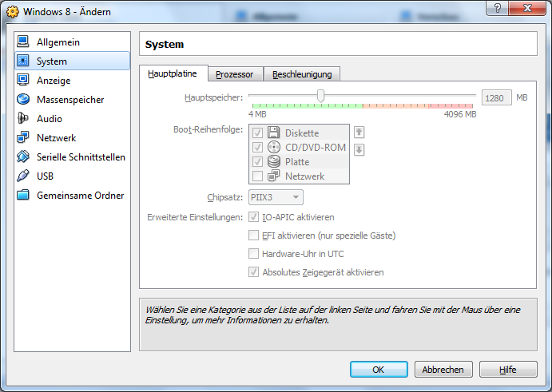Click the question mark help title button
552x392 pixels.
[497, 8]
